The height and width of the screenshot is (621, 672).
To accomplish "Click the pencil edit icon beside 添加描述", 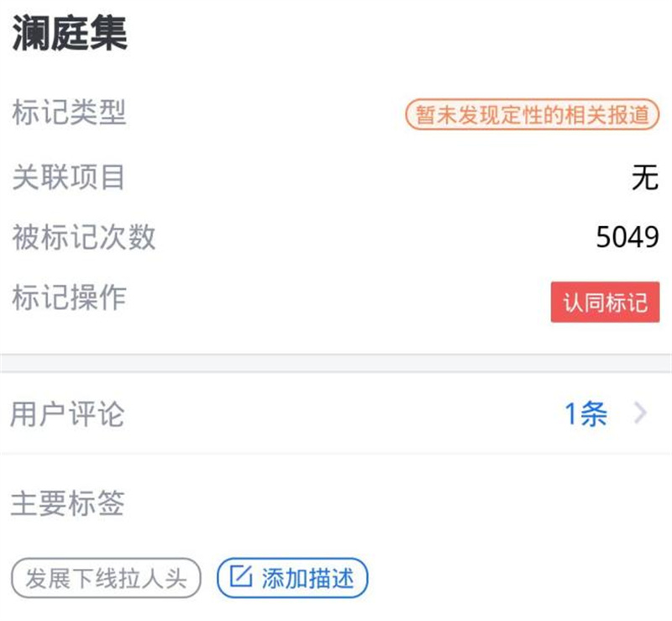I will coord(240,577).
